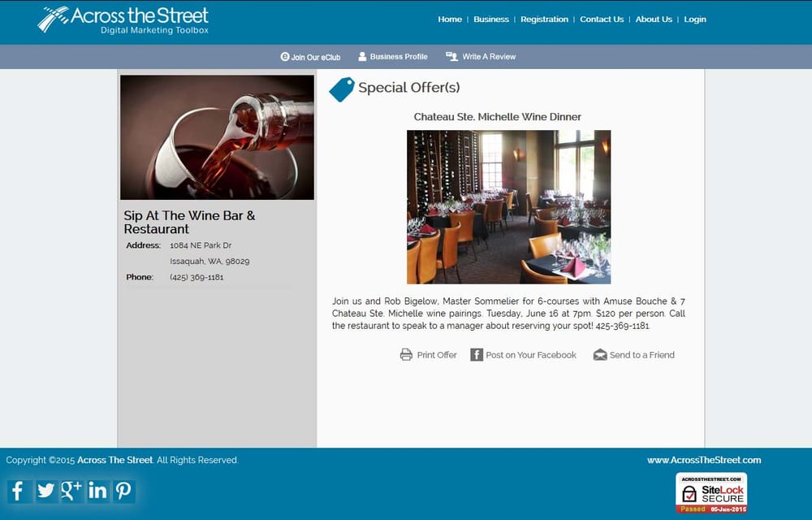Image resolution: width=812 pixels, height=520 pixels.
Task: Visit www.AcrossTheStreet.com footer link
Action: pyautogui.click(x=704, y=460)
